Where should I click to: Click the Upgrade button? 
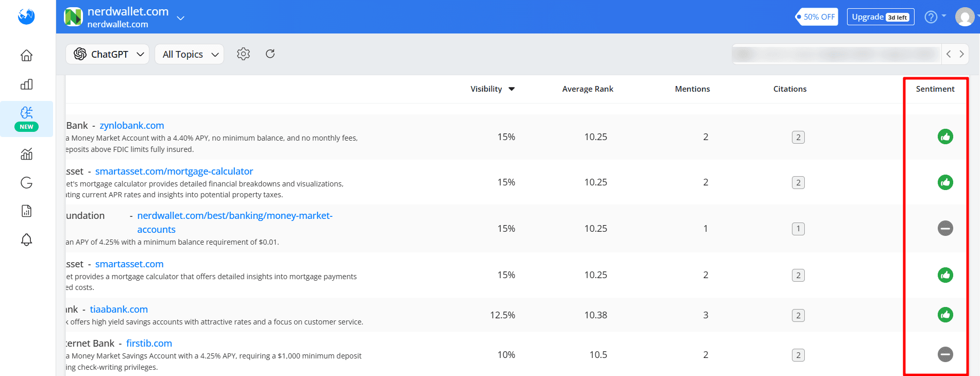(881, 17)
